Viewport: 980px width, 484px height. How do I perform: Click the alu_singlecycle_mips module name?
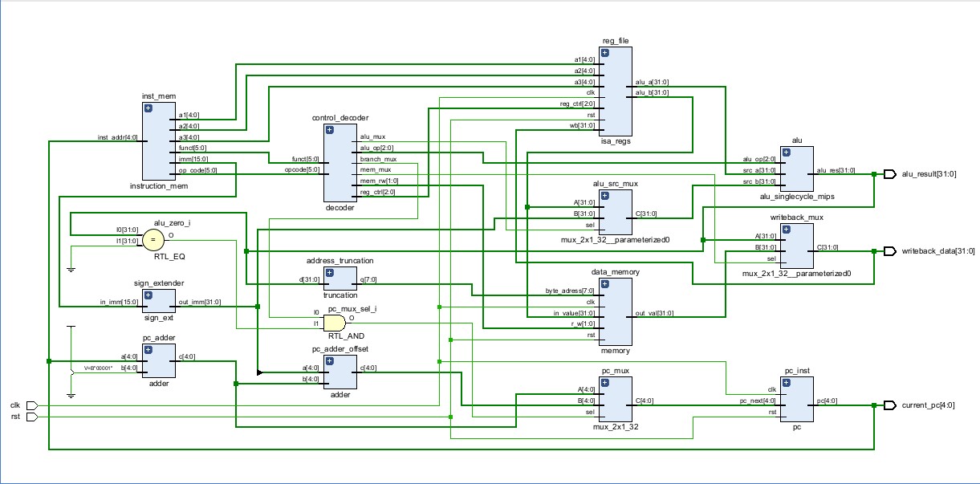(x=796, y=197)
